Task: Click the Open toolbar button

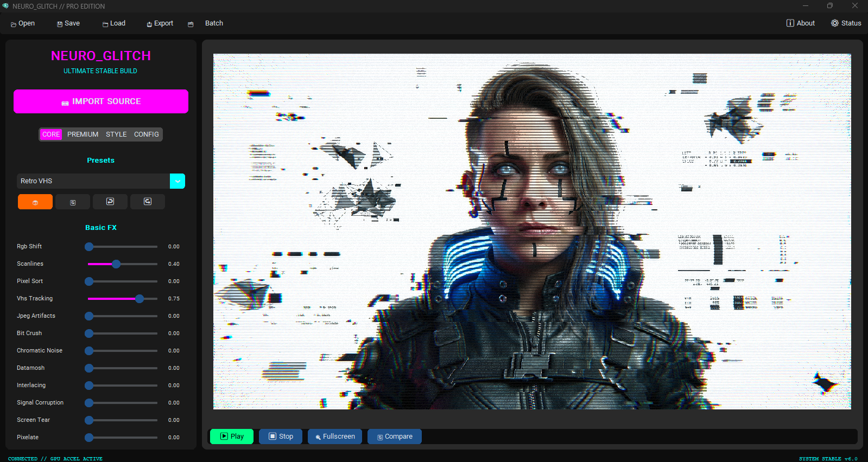Action: [23, 23]
